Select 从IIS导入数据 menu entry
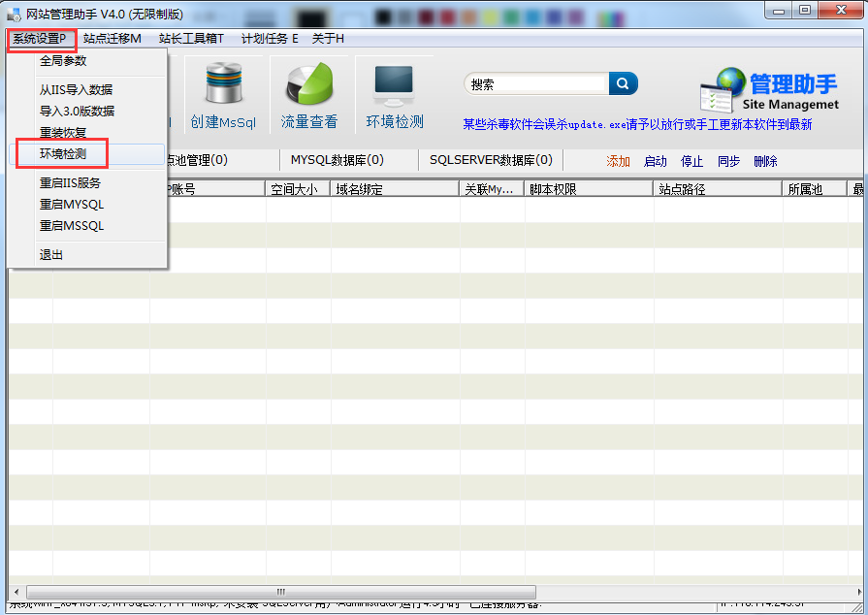This screenshot has width=868, height=615. click(76, 90)
